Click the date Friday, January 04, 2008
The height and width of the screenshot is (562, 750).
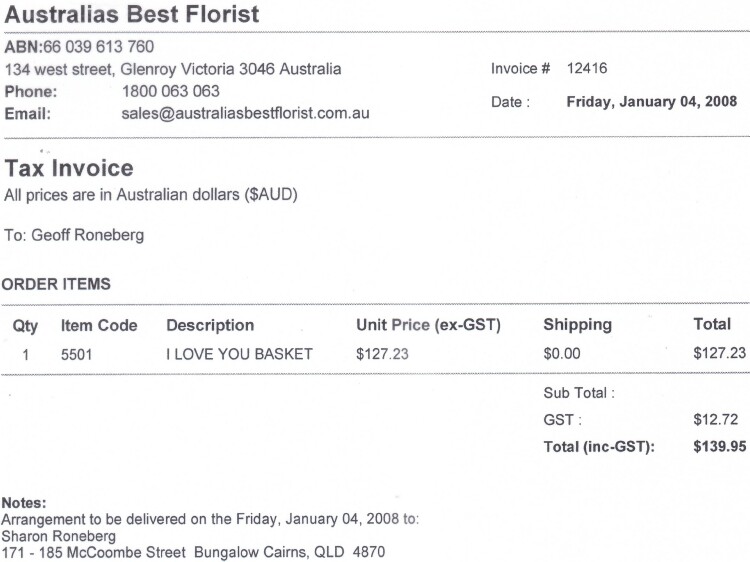pos(651,101)
